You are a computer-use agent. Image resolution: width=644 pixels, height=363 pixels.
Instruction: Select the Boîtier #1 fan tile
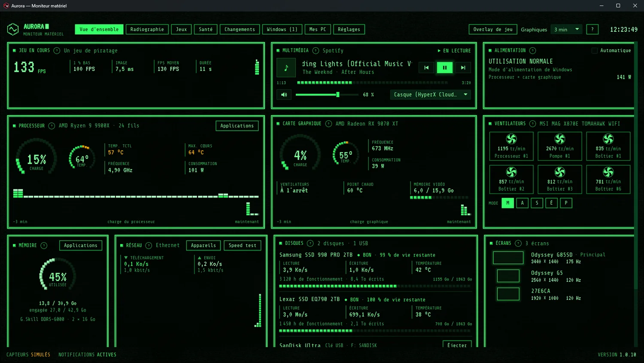(x=608, y=146)
